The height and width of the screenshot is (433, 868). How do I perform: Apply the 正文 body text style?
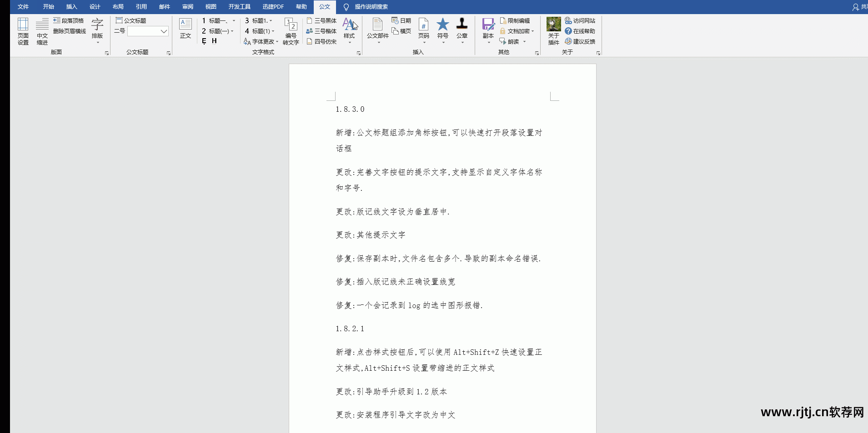click(x=185, y=30)
